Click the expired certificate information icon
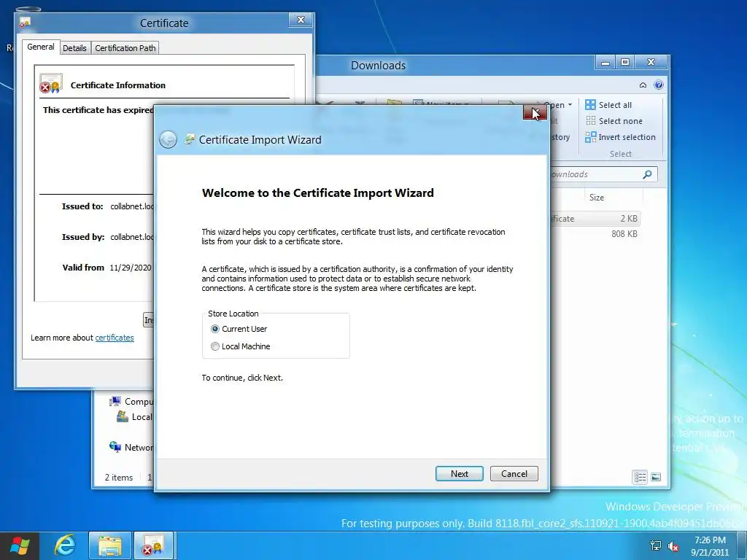 point(51,84)
